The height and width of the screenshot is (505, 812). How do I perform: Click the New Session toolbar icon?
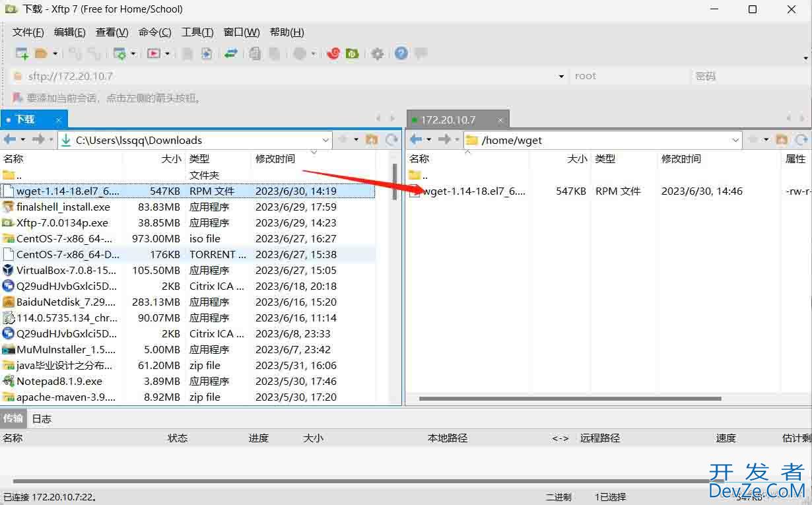22,53
